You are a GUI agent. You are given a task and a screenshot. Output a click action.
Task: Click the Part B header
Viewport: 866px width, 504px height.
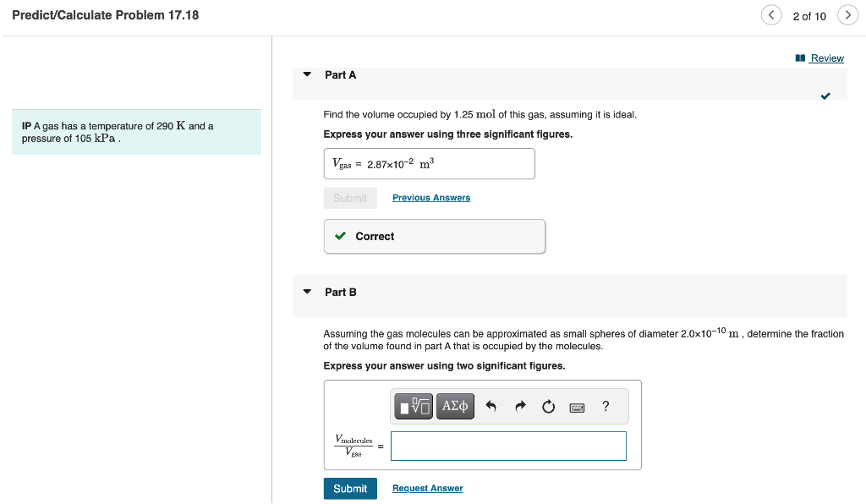[342, 291]
